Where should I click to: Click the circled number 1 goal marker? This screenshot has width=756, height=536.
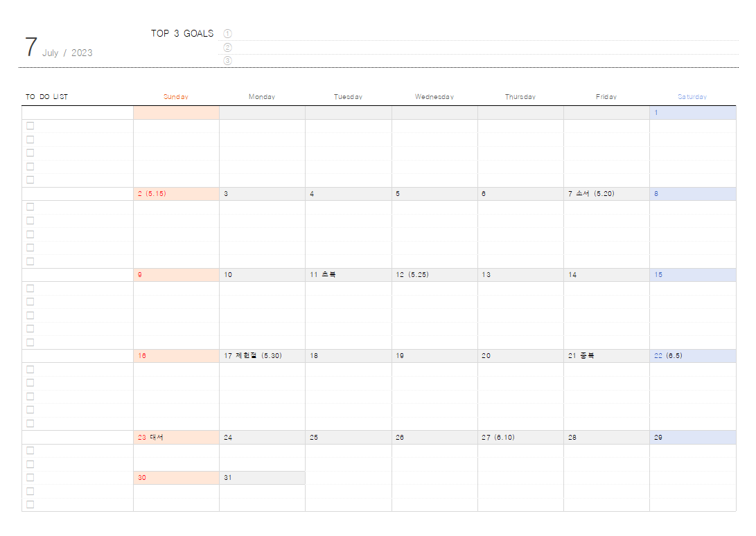227,33
